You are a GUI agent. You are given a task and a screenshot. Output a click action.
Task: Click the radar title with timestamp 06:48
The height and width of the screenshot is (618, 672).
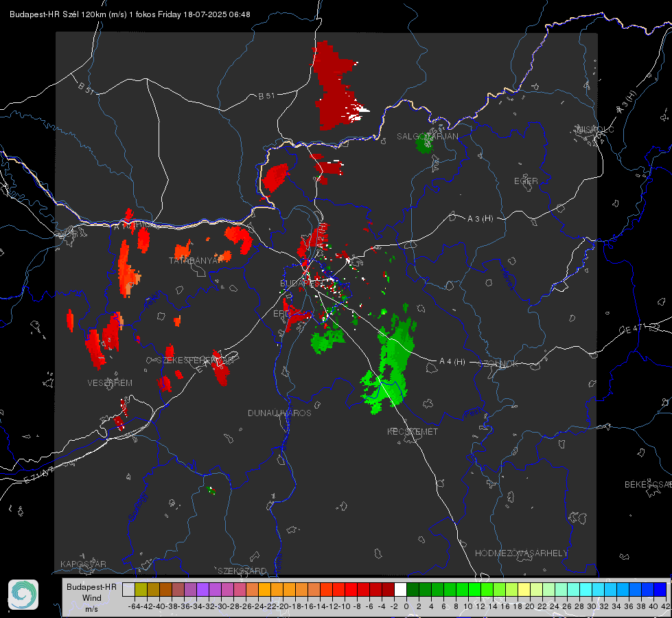pos(130,14)
